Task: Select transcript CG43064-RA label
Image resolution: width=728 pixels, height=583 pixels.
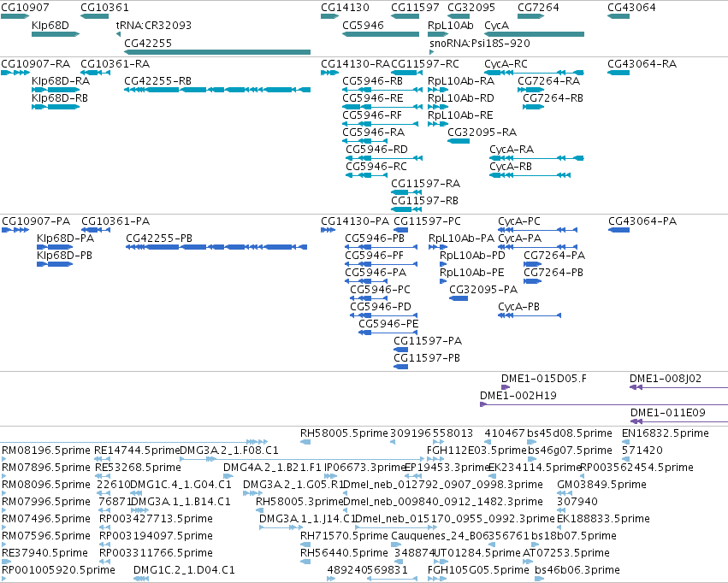Action: (x=642, y=63)
